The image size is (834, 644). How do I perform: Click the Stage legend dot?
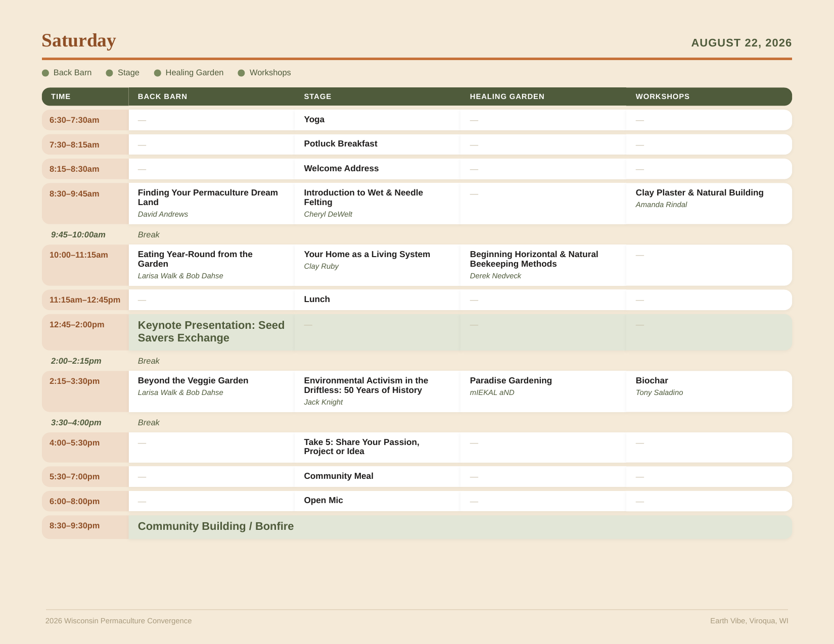[x=109, y=73]
